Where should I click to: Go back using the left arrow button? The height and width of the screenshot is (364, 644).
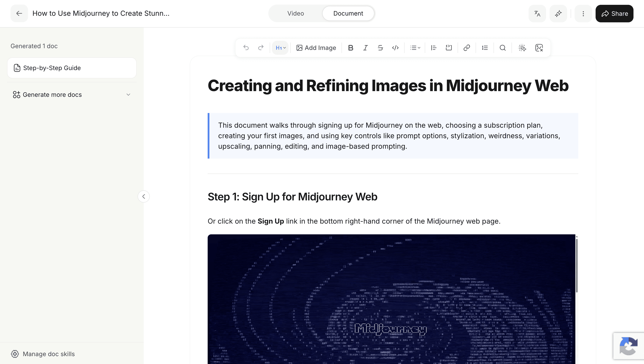pyautogui.click(x=19, y=14)
